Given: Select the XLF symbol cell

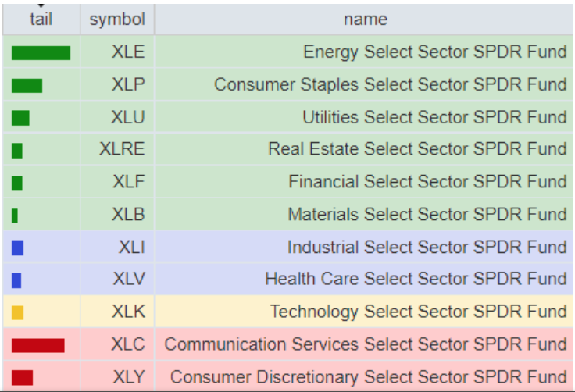Looking at the screenshot, I should pos(128,182).
